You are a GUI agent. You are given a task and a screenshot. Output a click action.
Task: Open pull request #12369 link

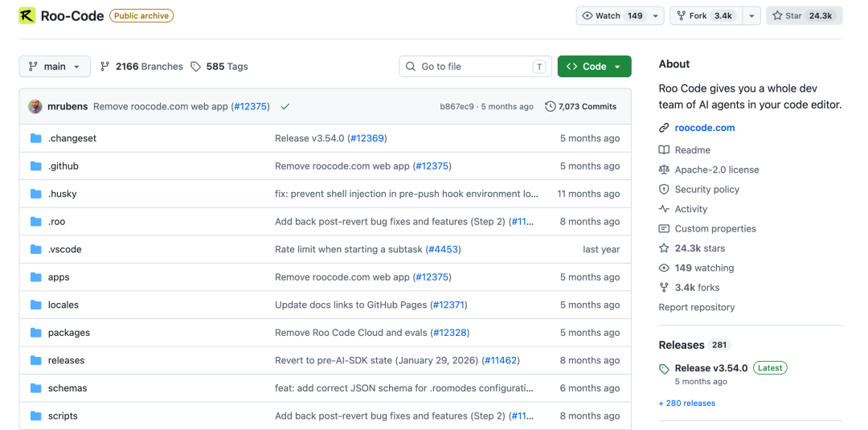[367, 138]
